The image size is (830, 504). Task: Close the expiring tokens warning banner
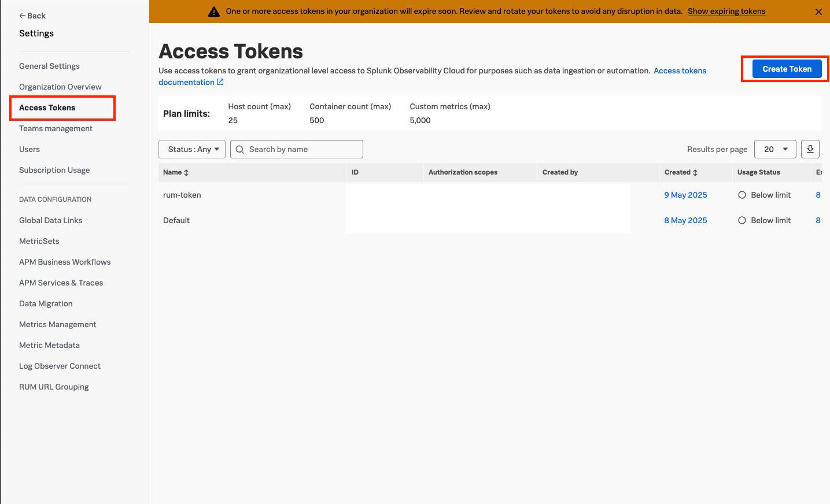818,12
